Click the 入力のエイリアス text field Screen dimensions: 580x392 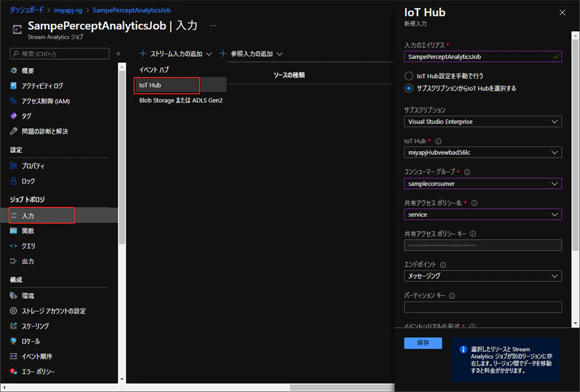coord(483,57)
